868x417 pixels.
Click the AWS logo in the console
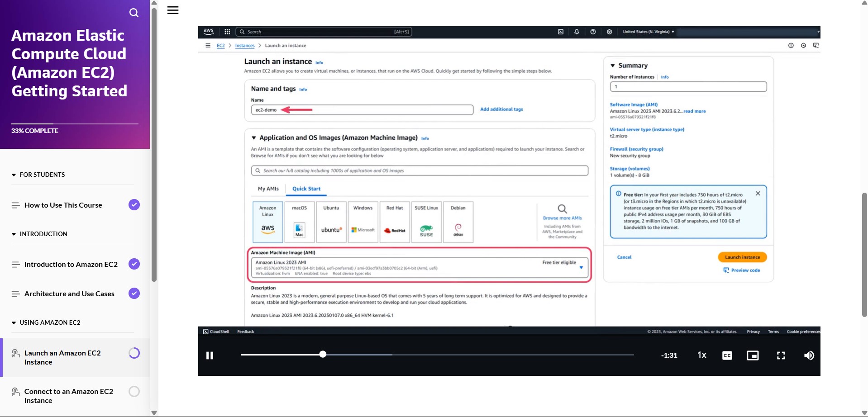coord(208,32)
